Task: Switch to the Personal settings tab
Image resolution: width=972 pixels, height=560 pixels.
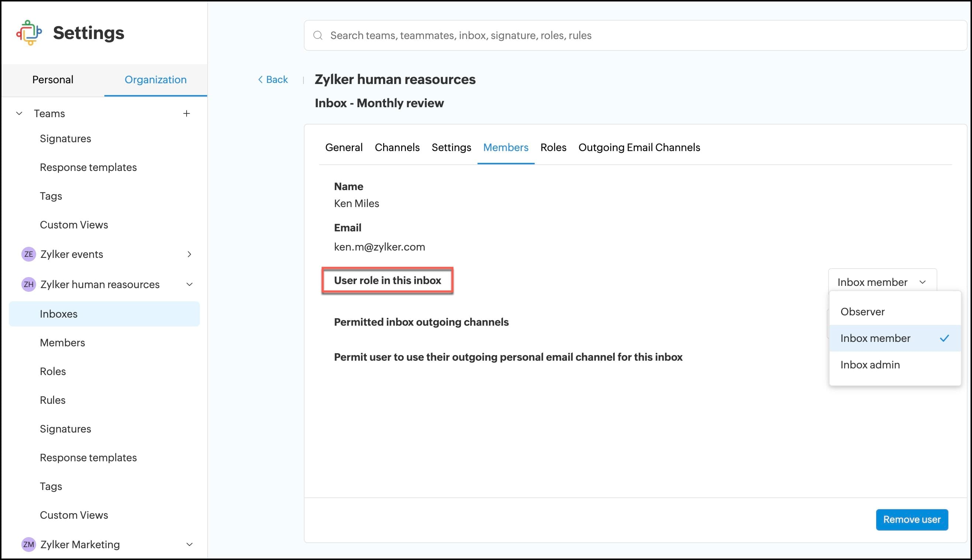Action: pos(53,80)
